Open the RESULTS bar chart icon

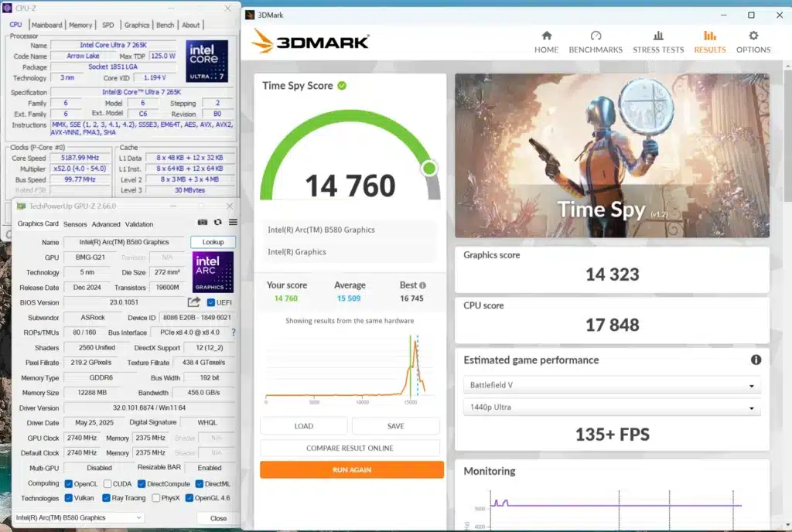coord(710,36)
